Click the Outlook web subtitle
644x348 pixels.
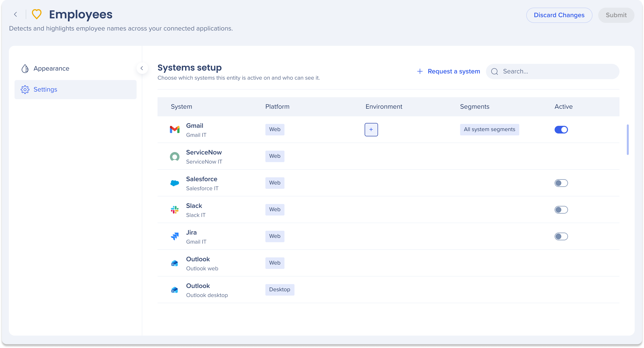[x=202, y=269]
